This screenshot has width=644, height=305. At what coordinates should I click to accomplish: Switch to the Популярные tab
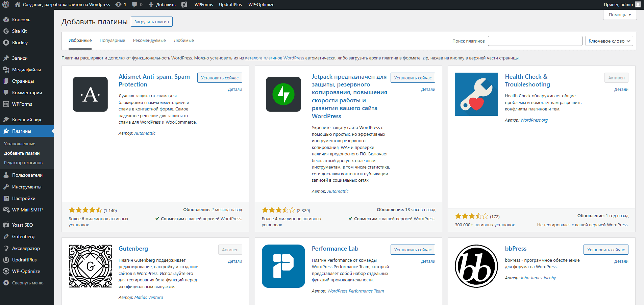click(112, 41)
